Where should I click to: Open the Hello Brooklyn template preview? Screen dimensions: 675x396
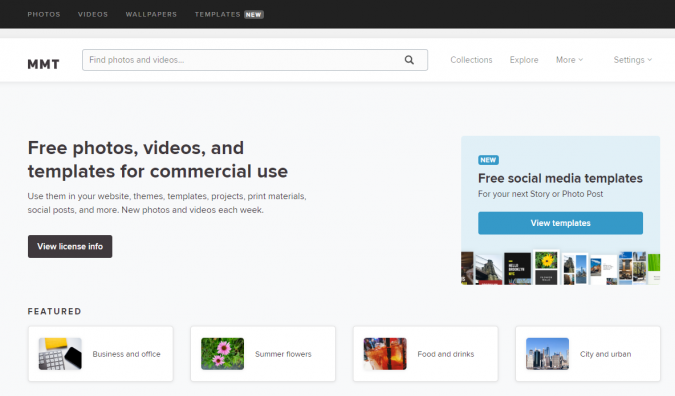pos(517,269)
